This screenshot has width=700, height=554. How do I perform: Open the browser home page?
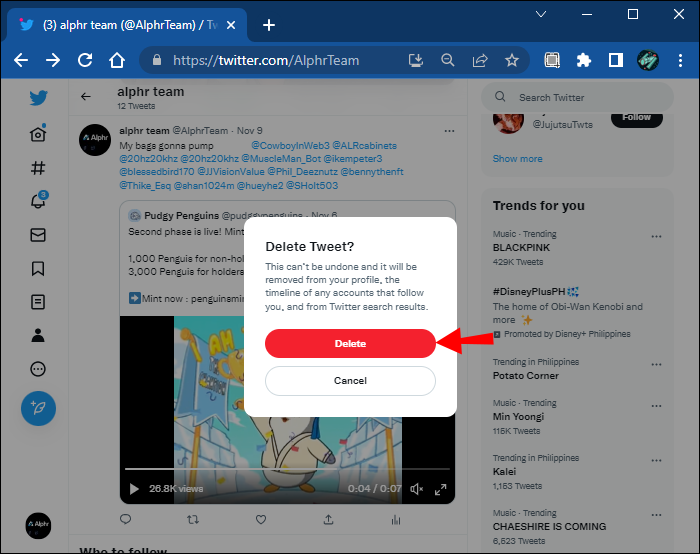click(117, 60)
